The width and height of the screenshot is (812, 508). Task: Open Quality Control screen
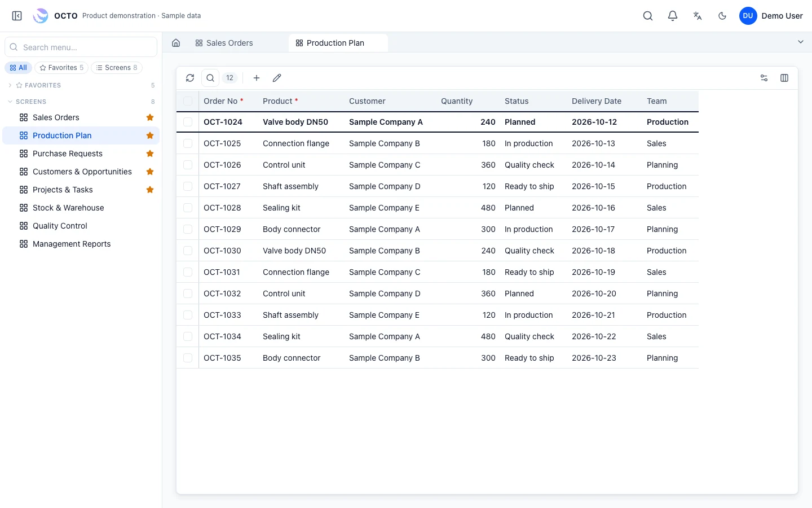coord(81,226)
